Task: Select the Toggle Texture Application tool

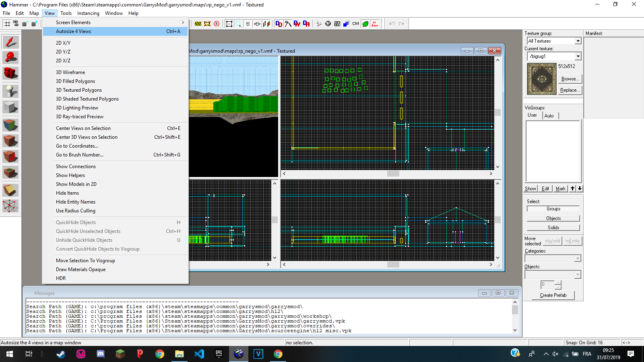Action: click(10, 125)
